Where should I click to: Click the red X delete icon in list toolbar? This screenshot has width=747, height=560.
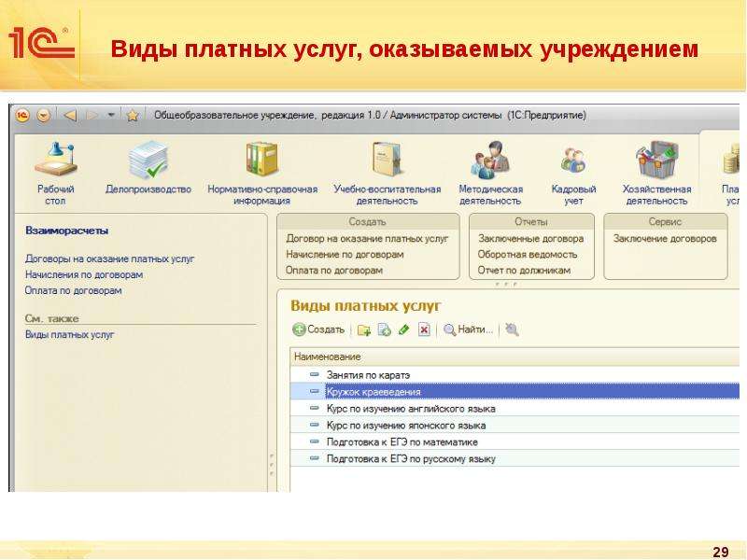point(424,329)
